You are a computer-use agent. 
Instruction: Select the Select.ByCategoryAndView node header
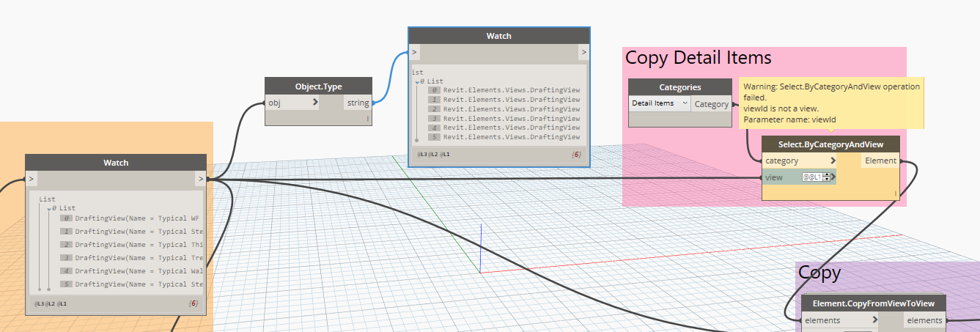pyautogui.click(x=831, y=144)
